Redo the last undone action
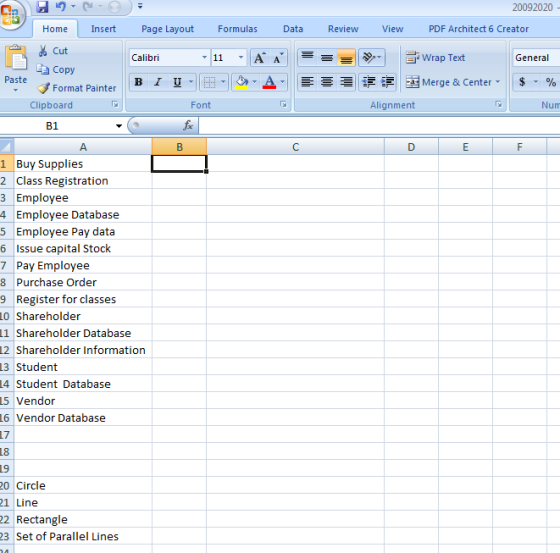The width and height of the screenshot is (560, 553). click(x=88, y=6)
